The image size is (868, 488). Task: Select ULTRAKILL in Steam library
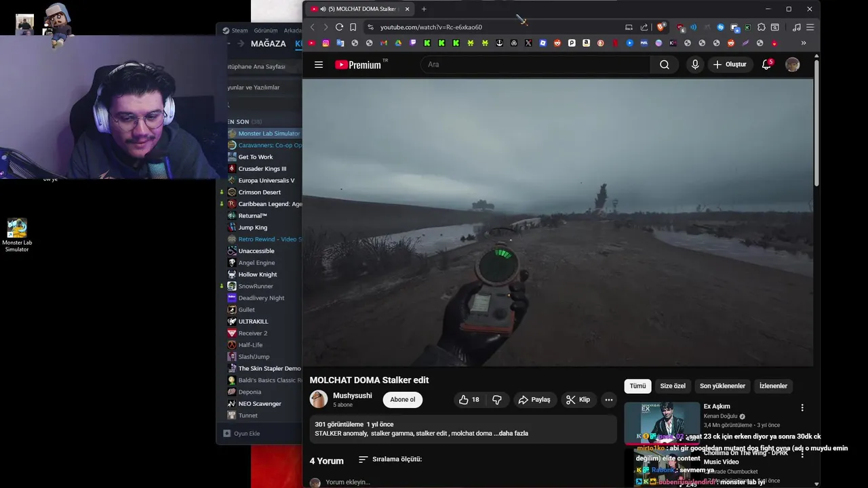[x=253, y=321]
